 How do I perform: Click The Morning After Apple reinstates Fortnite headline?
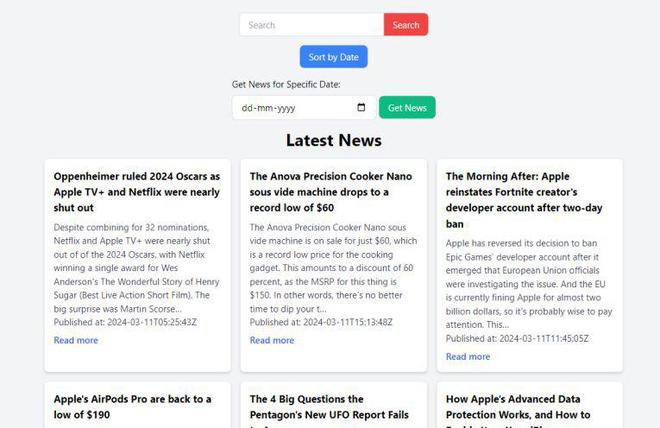524,200
